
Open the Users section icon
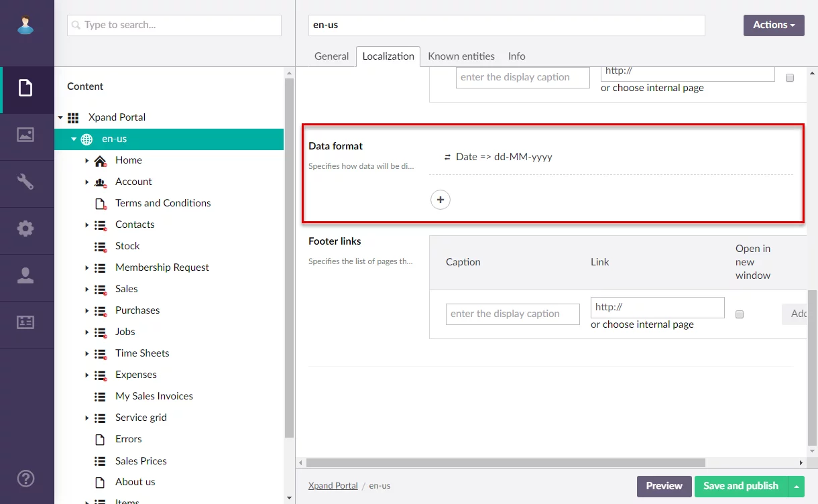(25, 275)
